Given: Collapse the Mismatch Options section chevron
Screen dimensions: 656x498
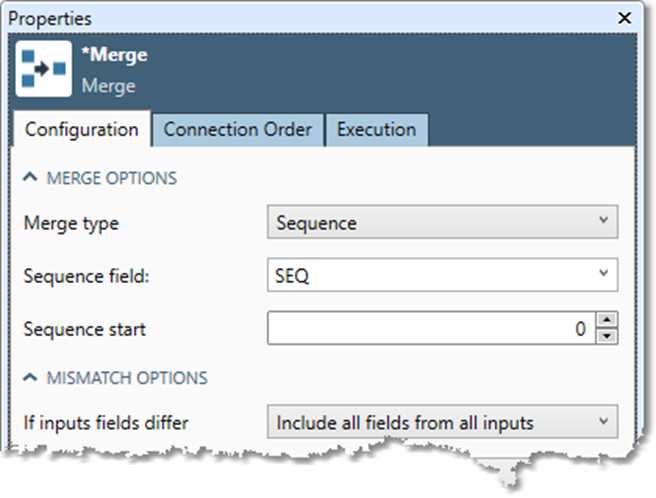Looking at the screenshot, I should point(30,378).
